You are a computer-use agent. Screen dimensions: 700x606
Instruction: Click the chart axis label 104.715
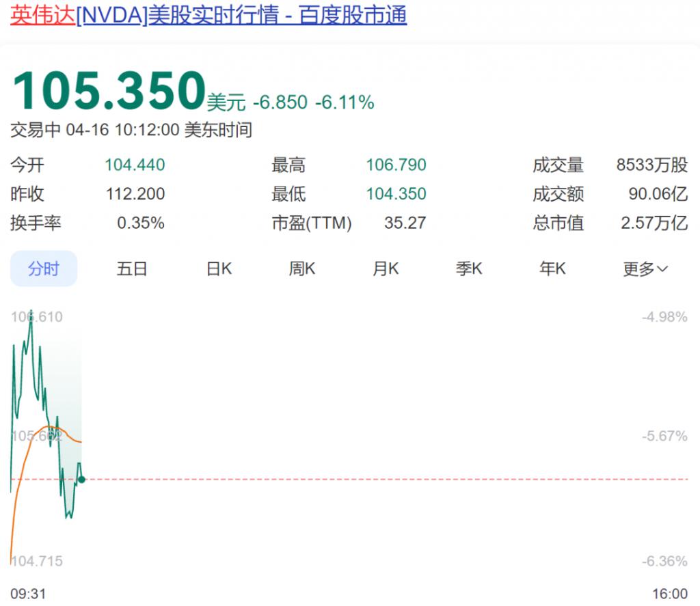click(37, 561)
